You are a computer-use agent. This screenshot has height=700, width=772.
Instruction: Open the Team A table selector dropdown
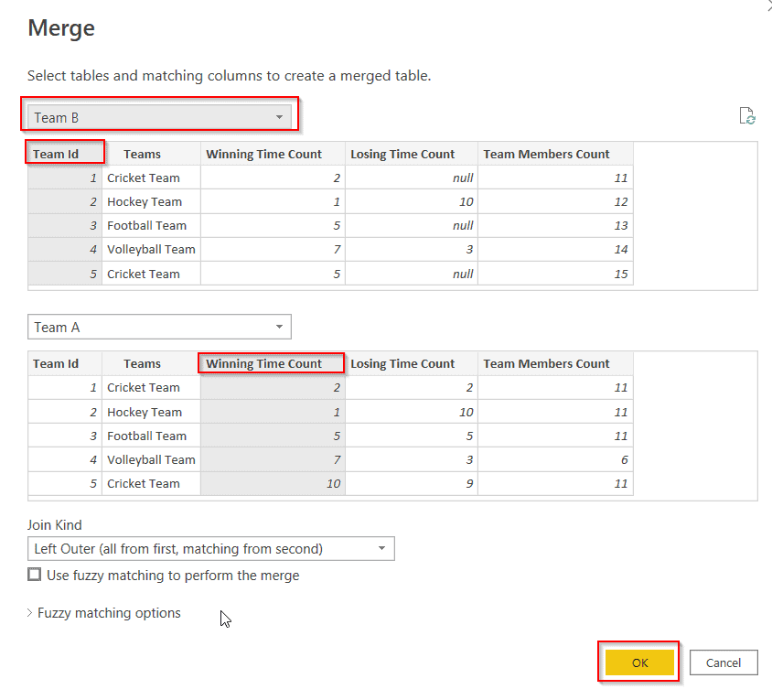pyautogui.click(x=279, y=327)
